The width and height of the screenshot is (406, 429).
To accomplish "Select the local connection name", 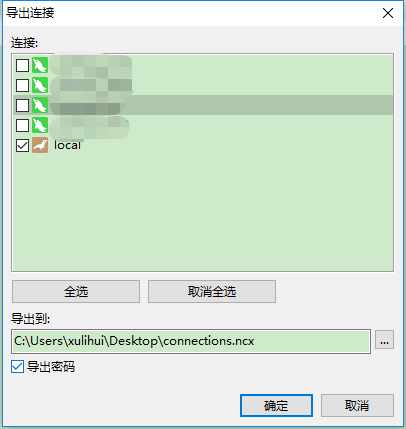I will click(x=67, y=145).
